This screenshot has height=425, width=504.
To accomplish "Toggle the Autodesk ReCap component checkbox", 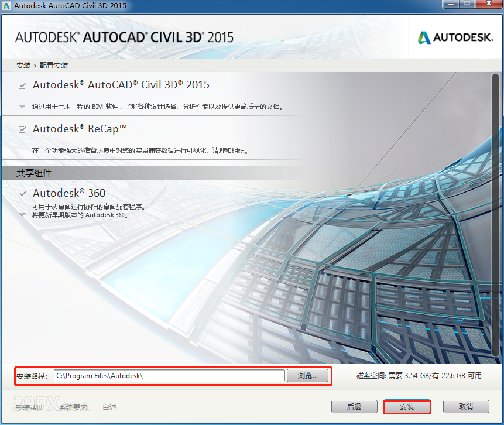I will coord(22,129).
